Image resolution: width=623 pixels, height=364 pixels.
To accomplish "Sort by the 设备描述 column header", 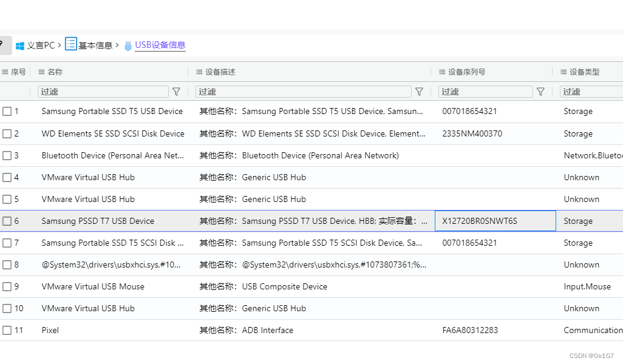I will (x=220, y=72).
